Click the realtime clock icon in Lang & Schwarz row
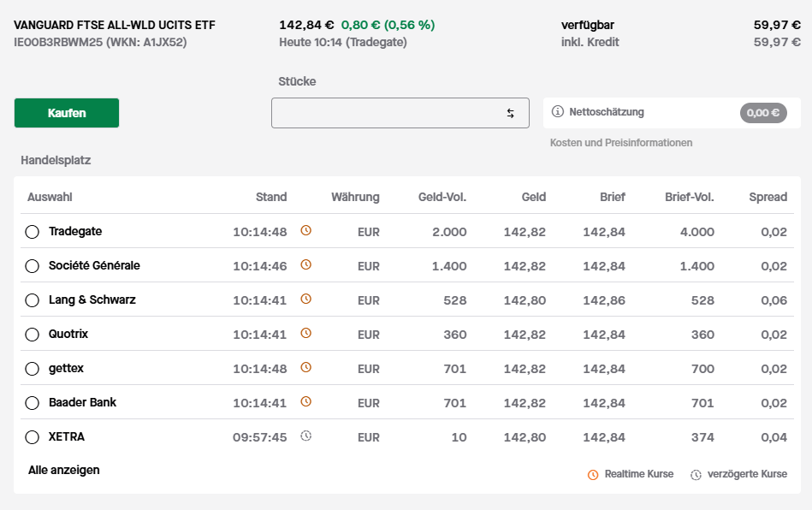 [306, 299]
